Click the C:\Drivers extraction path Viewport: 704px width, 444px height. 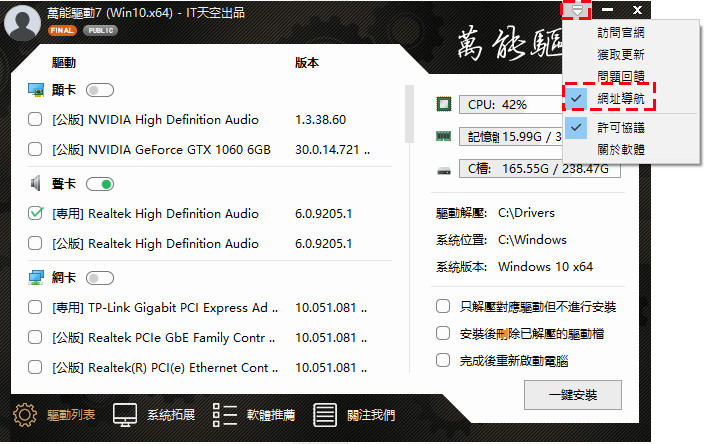click(x=526, y=213)
